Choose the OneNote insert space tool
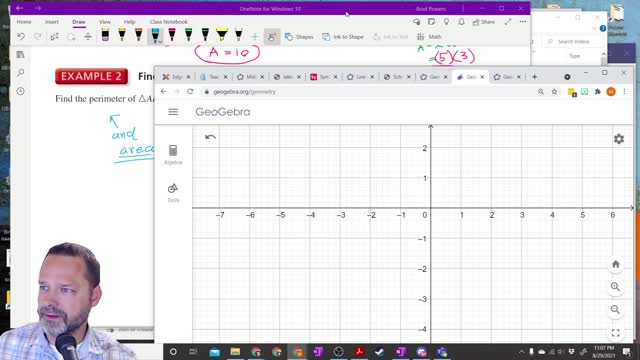Image resolution: width=640 pixels, height=360 pixels. click(x=88, y=37)
